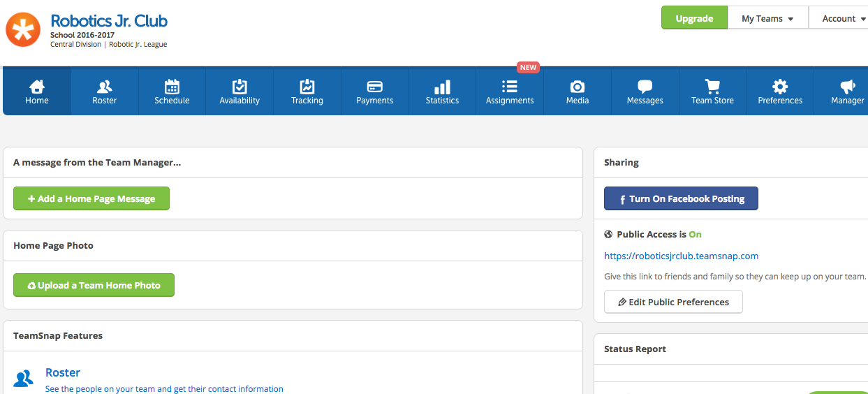This screenshot has height=394, width=868.
Task: Click the 'TeamSnap Features' heading
Action: [58, 336]
